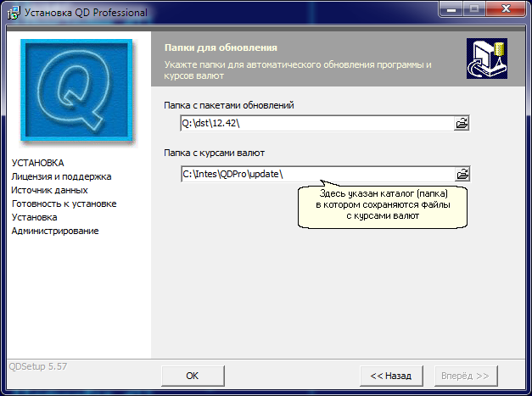Select the Установка step in the sidebar
532x396 pixels.
click(34, 217)
